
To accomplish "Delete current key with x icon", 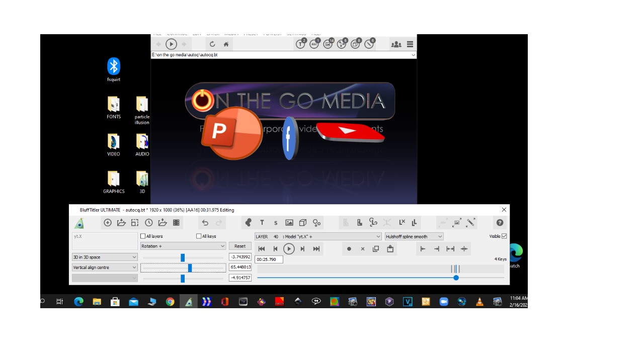I will point(362,249).
